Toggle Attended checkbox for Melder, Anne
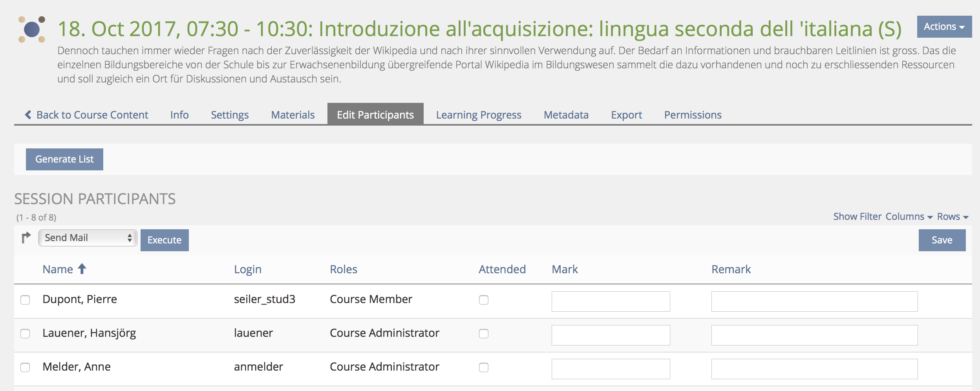This screenshot has height=391, width=980. click(x=484, y=367)
